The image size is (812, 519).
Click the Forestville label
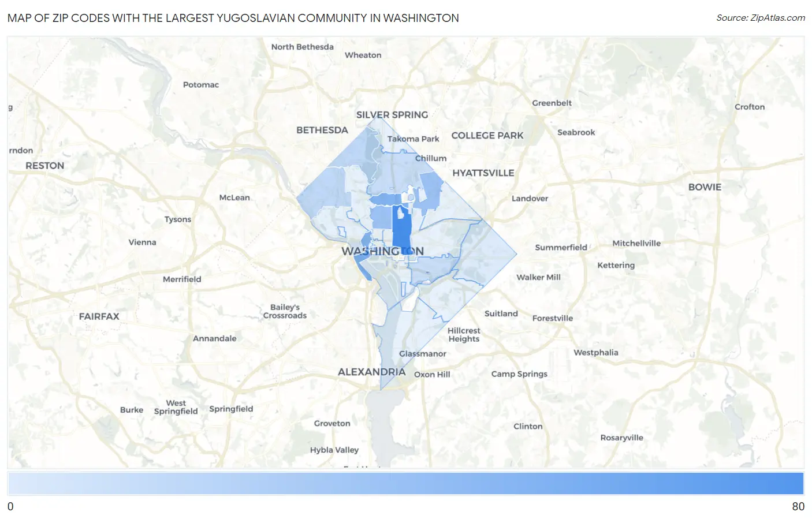553,319
